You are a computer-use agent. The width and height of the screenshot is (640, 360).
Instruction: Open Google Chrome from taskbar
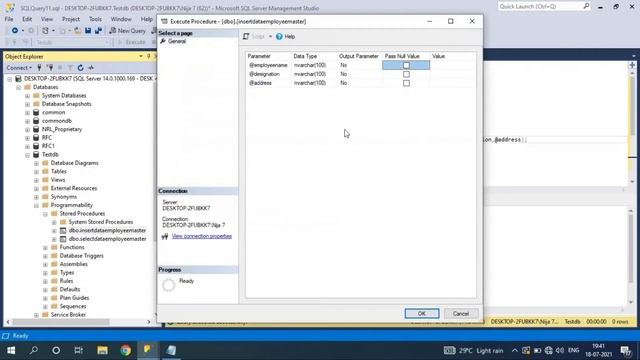pos(126,350)
